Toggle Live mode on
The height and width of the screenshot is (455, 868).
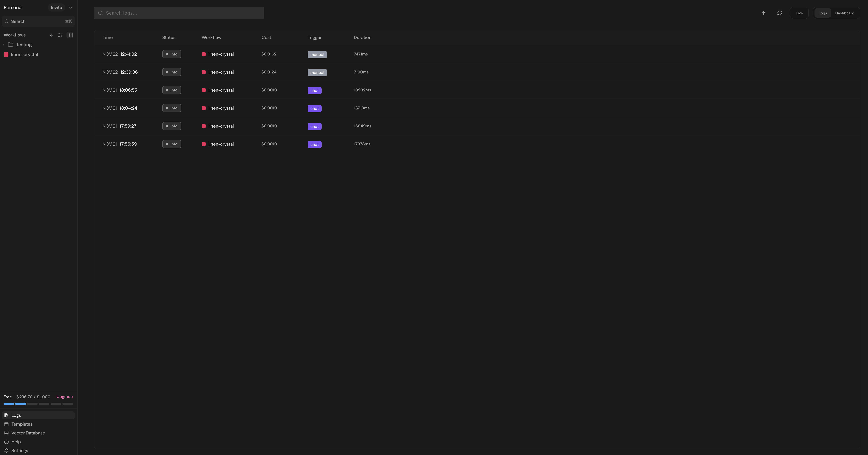point(799,13)
